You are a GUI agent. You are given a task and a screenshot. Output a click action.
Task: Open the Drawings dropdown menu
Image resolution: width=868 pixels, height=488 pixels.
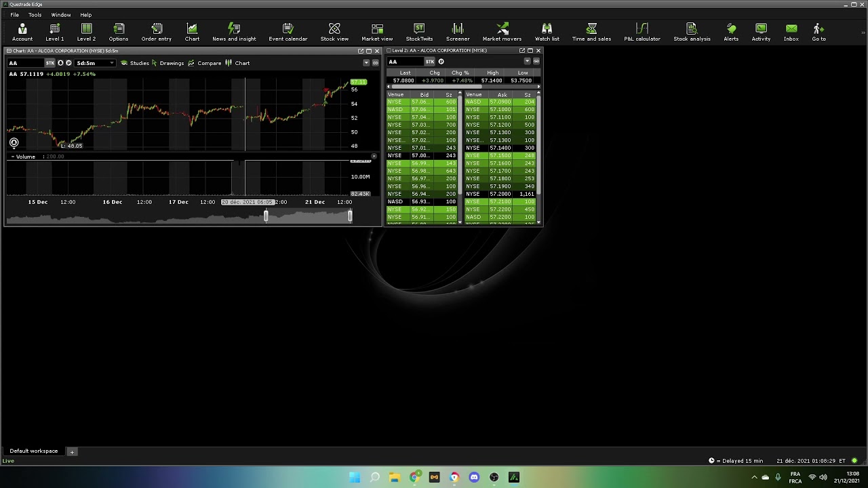[x=167, y=63]
